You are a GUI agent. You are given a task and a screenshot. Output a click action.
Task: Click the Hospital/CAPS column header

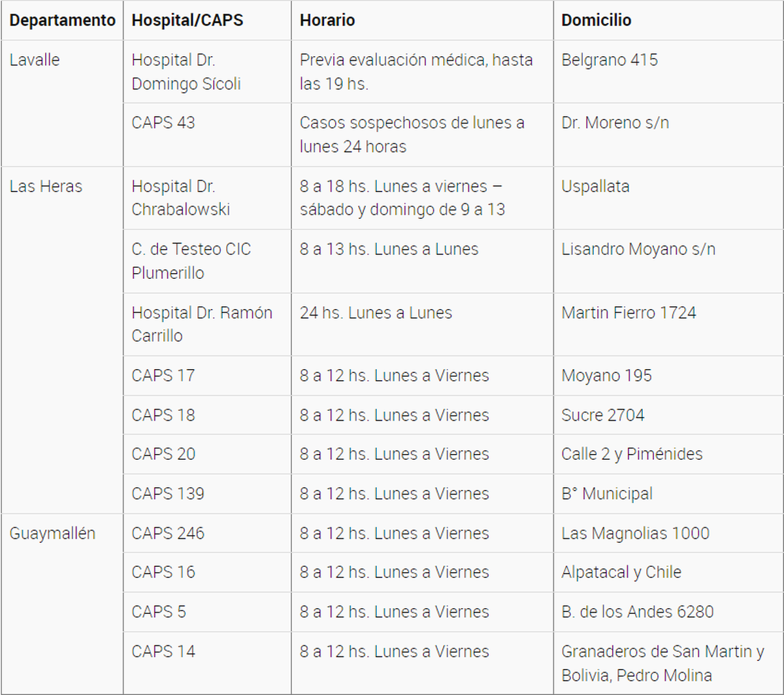click(188, 20)
